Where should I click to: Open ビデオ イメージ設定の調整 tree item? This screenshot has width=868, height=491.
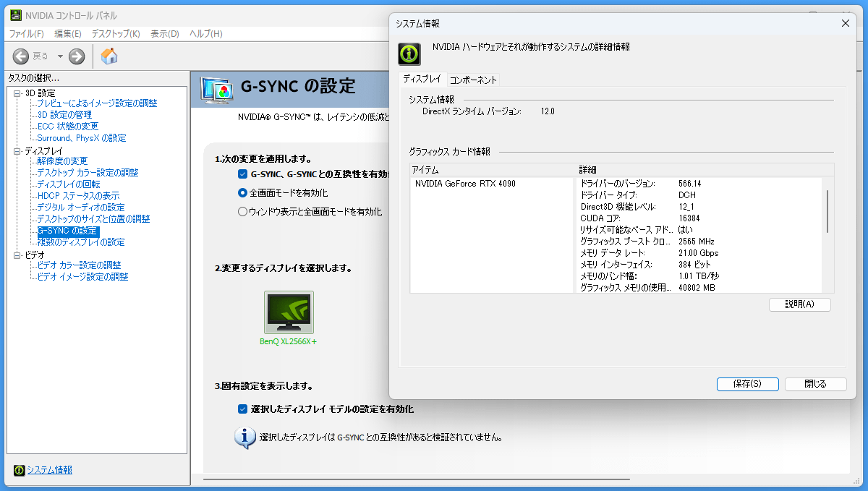(x=82, y=277)
